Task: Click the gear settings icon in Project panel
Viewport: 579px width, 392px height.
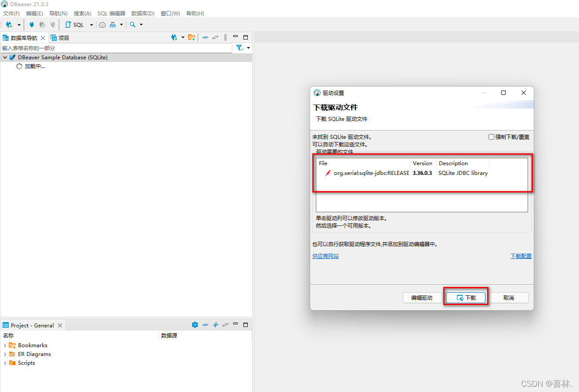Action: click(x=195, y=325)
